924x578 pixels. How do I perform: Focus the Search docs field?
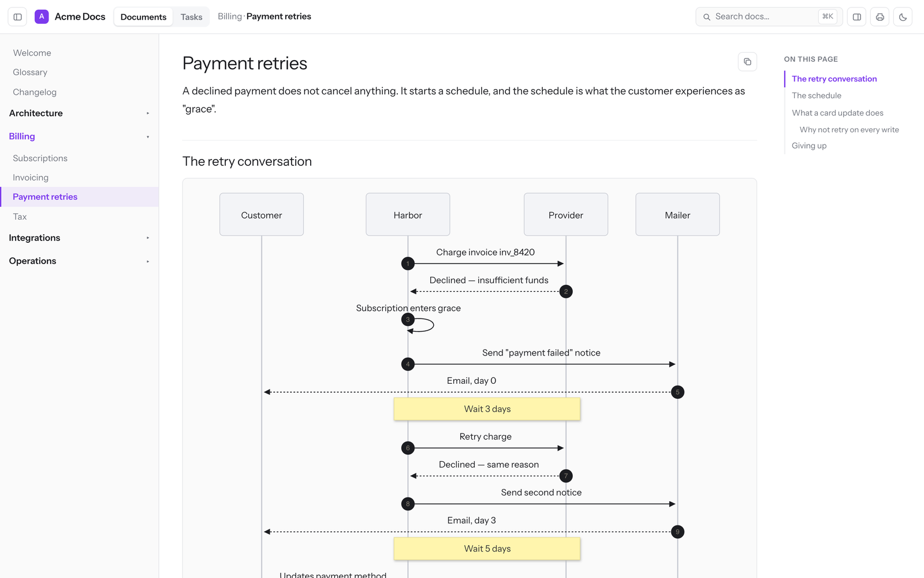(x=769, y=17)
